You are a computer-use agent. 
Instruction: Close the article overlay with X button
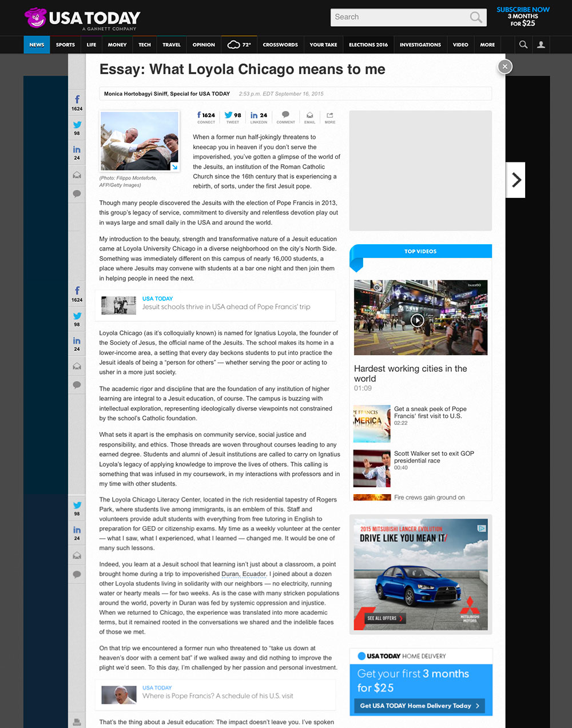point(505,66)
